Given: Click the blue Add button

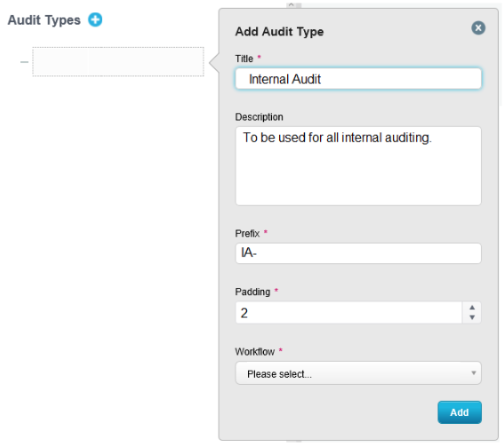Looking at the screenshot, I should click(x=460, y=412).
